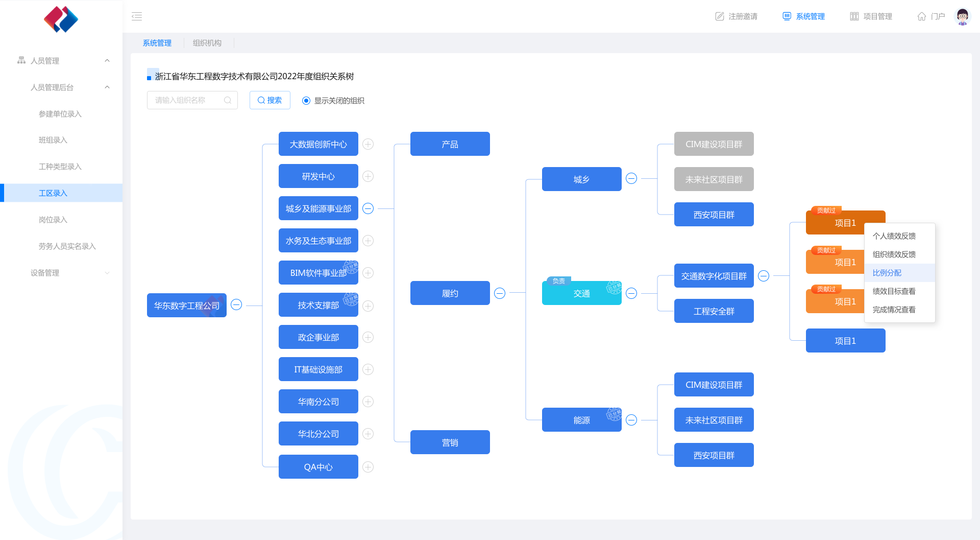Click the 产品 organization node

click(x=450, y=144)
